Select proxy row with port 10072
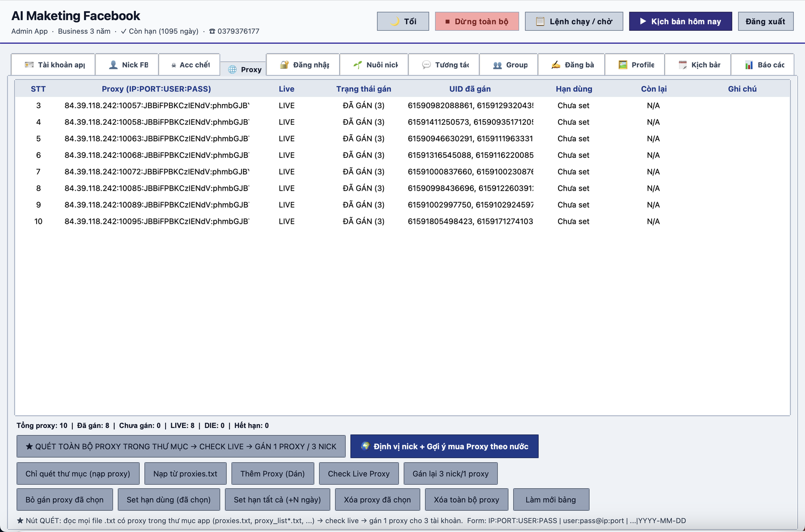Viewport: 805px width, 532px height. click(402, 172)
